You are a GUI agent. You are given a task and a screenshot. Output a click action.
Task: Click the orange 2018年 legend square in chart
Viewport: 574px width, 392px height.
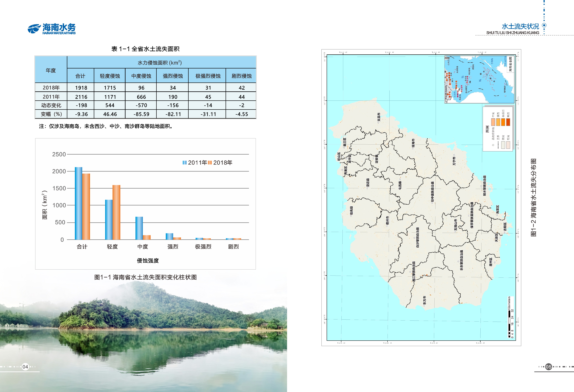tap(210, 163)
